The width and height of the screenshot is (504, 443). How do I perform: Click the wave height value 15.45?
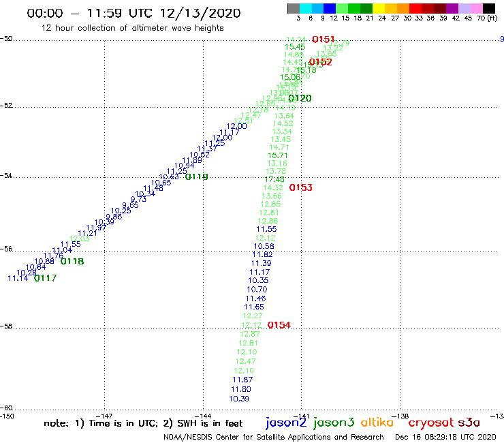click(295, 47)
